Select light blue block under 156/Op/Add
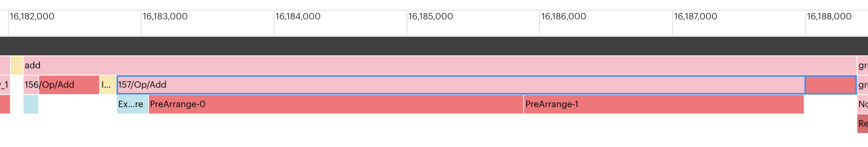The height and width of the screenshot is (147, 868). coord(31,104)
